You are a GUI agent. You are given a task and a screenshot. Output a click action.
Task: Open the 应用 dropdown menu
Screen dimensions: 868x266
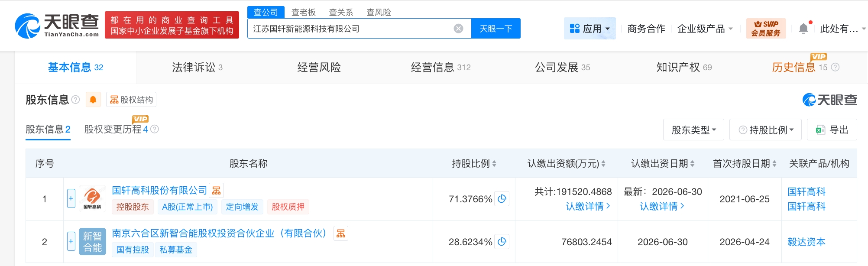point(589,29)
